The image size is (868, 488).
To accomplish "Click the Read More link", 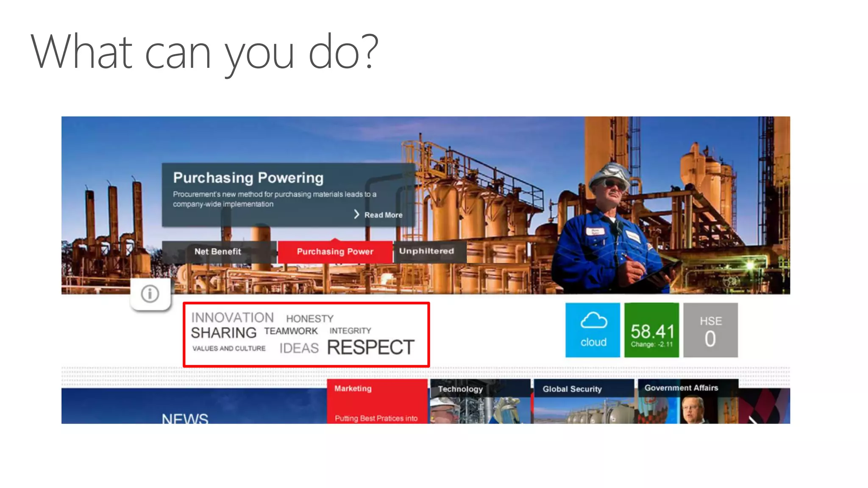I will (383, 215).
